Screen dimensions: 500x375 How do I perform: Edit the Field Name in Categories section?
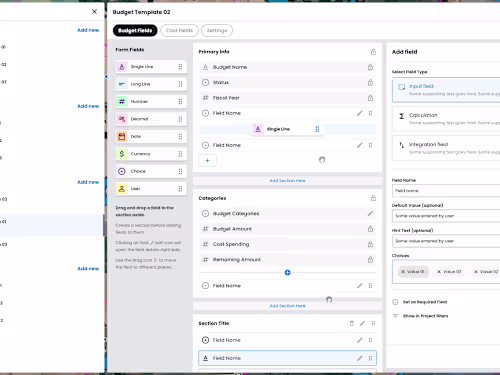click(360, 286)
